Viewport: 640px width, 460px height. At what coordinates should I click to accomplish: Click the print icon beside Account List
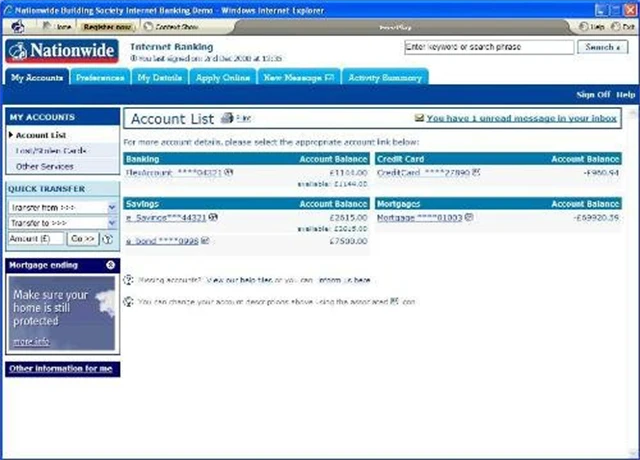[227, 118]
